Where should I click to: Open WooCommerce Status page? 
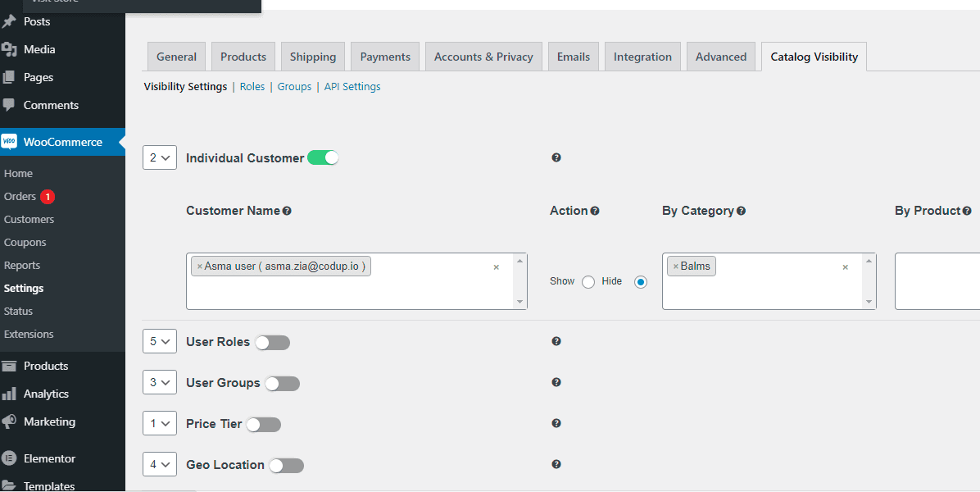coord(18,311)
